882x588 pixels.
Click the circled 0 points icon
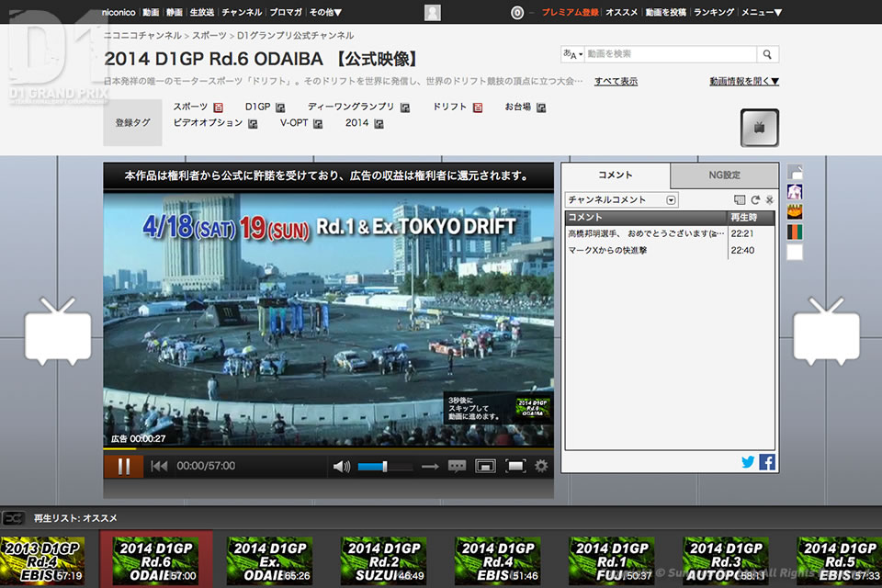[x=517, y=12]
